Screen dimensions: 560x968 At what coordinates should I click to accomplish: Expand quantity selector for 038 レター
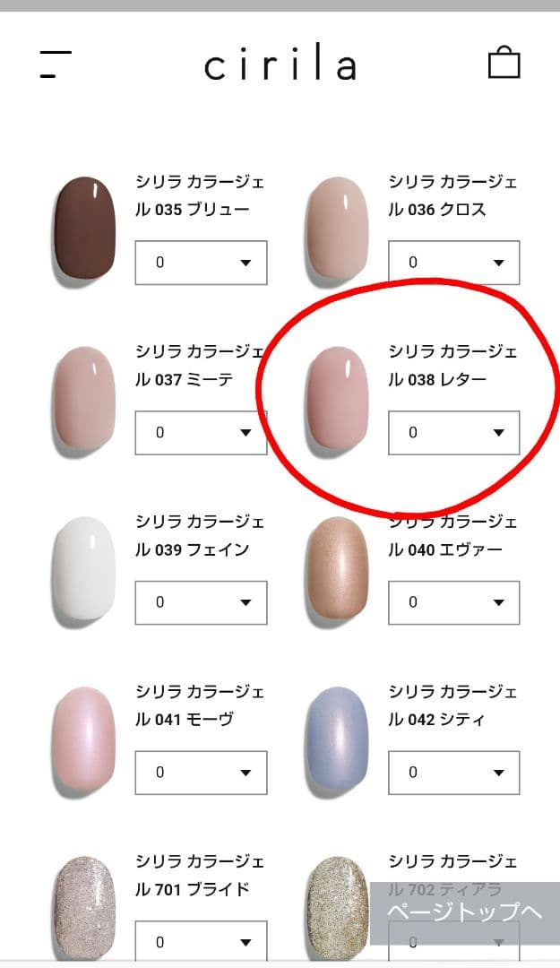453,433
